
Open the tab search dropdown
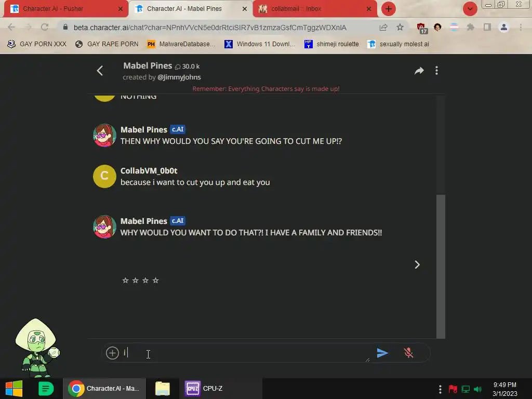(x=470, y=9)
